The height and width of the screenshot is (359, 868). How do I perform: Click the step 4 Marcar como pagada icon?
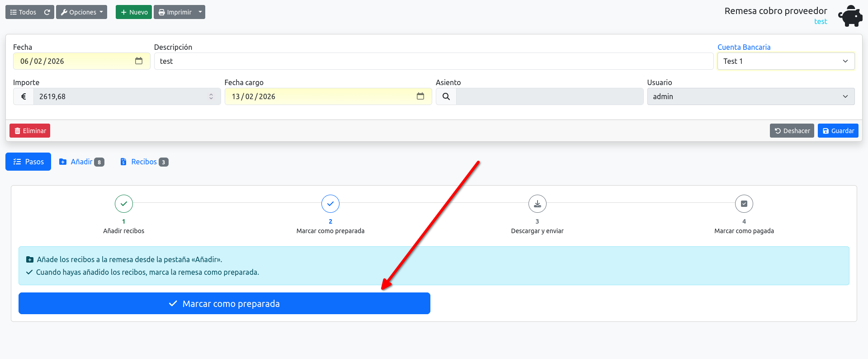[744, 204]
